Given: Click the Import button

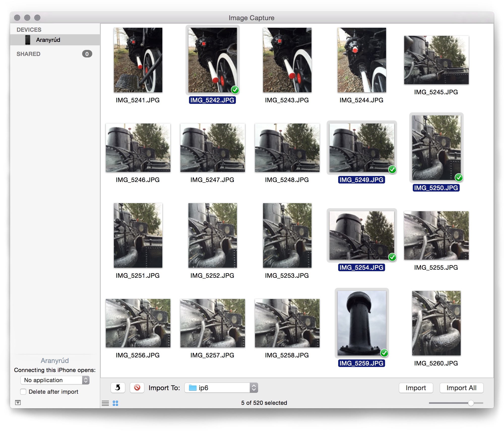Looking at the screenshot, I should 416,388.
